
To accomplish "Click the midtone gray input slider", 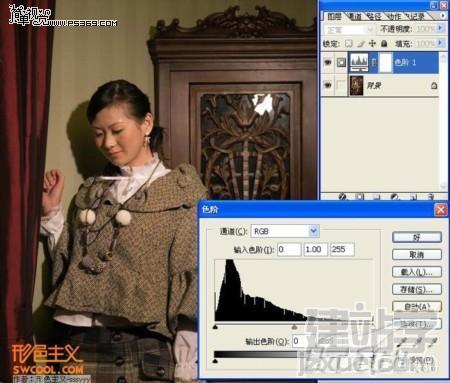I will (x=294, y=327).
